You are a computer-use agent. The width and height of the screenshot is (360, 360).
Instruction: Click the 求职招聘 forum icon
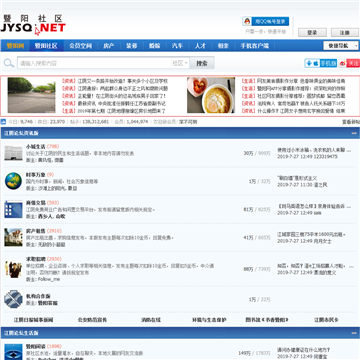pos(13,269)
